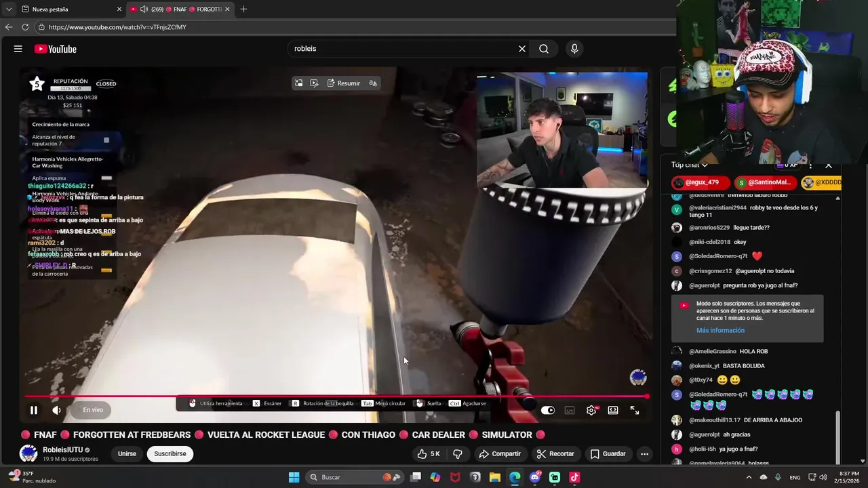The width and height of the screenshot is (868, 488).
Task: Open the McAfee taskbar icon
Action: click(x=455, y=477)
